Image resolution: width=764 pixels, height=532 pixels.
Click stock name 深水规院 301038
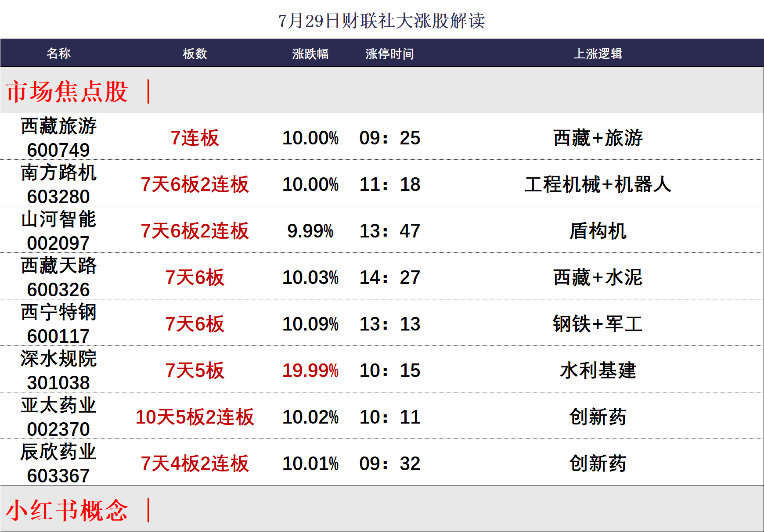coord(58,370)
